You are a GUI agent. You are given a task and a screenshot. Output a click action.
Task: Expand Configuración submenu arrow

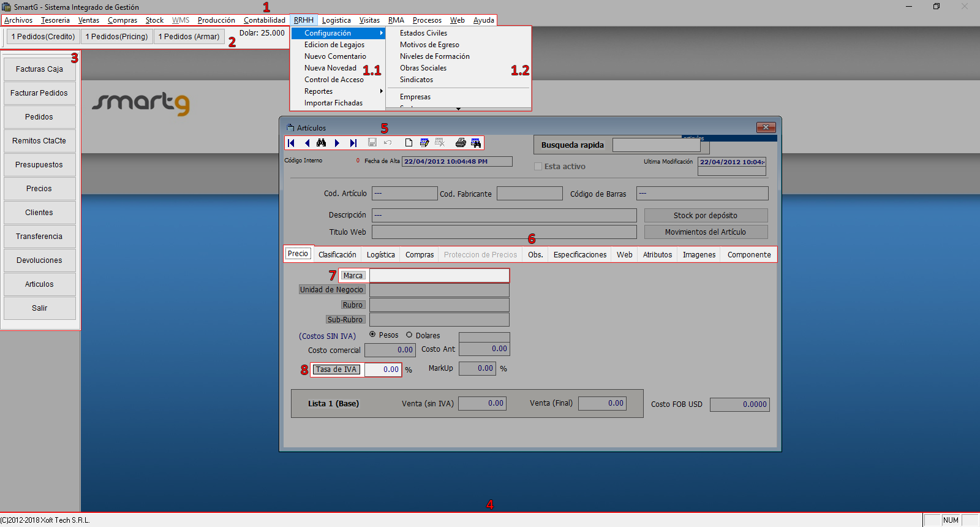pyautogui.click(x=381, y=33)
